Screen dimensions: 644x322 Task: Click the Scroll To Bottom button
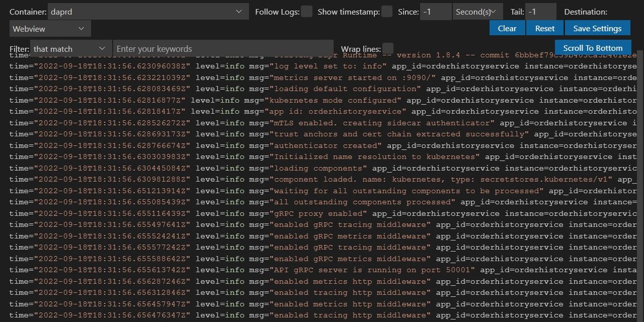point(593,48)
